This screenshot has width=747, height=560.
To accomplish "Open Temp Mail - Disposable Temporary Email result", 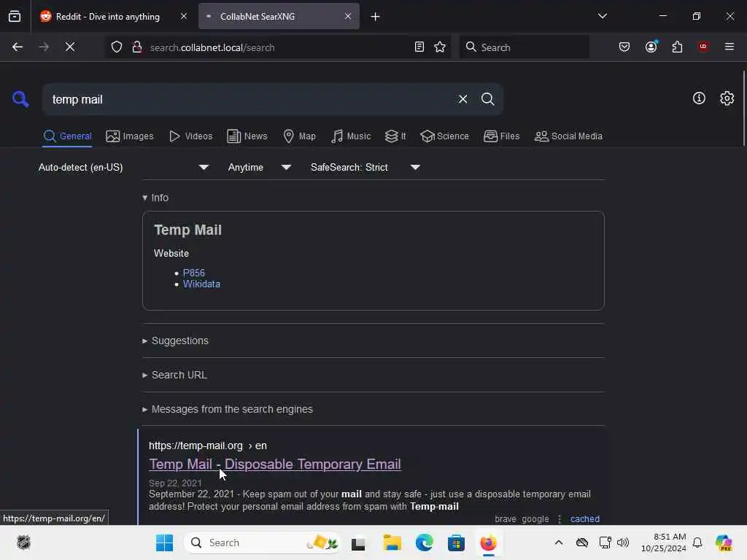I will (275, 464).
